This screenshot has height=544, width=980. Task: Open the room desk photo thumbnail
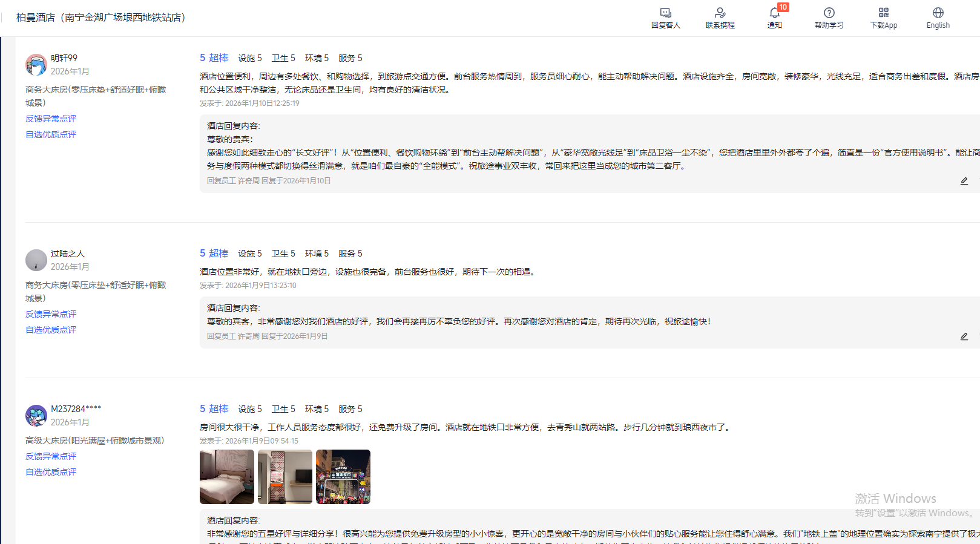[285, 477]
